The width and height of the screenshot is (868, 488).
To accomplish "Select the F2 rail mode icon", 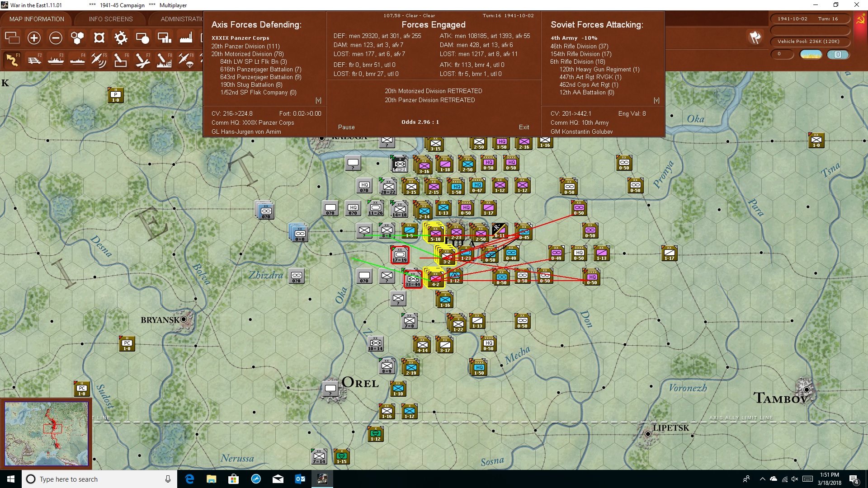I will [34, 60].
